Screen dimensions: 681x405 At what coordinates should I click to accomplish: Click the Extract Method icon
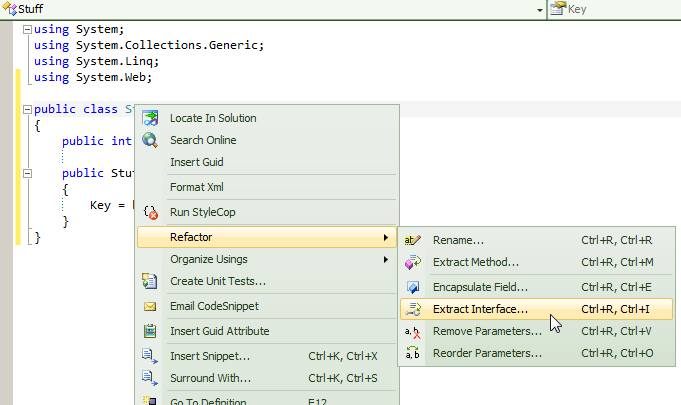pos(413,262)
